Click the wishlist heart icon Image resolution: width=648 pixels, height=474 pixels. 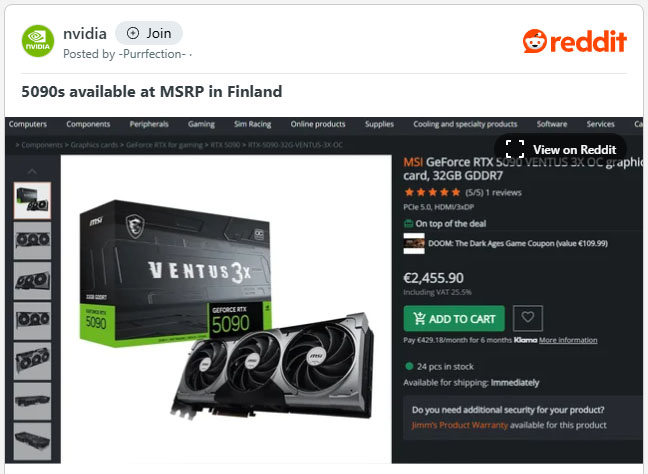tap(527, 318)
